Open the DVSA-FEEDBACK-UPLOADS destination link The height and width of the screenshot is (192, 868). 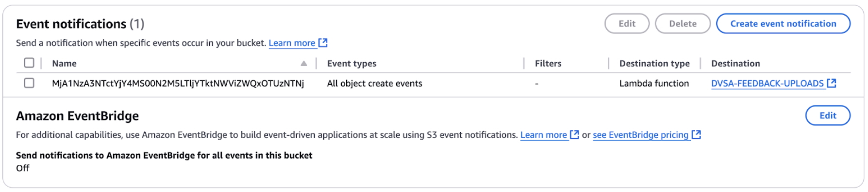pos(767,83)
